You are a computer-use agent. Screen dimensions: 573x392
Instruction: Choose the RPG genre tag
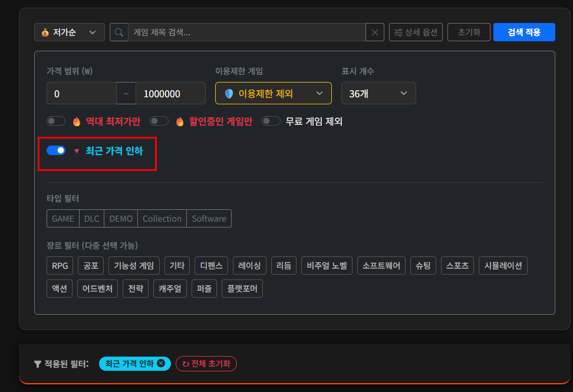(x=60, y=266)
